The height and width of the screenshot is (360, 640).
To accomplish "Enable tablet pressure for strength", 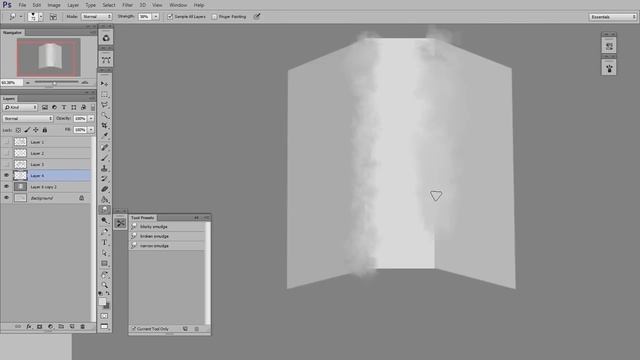I will 257,17.
